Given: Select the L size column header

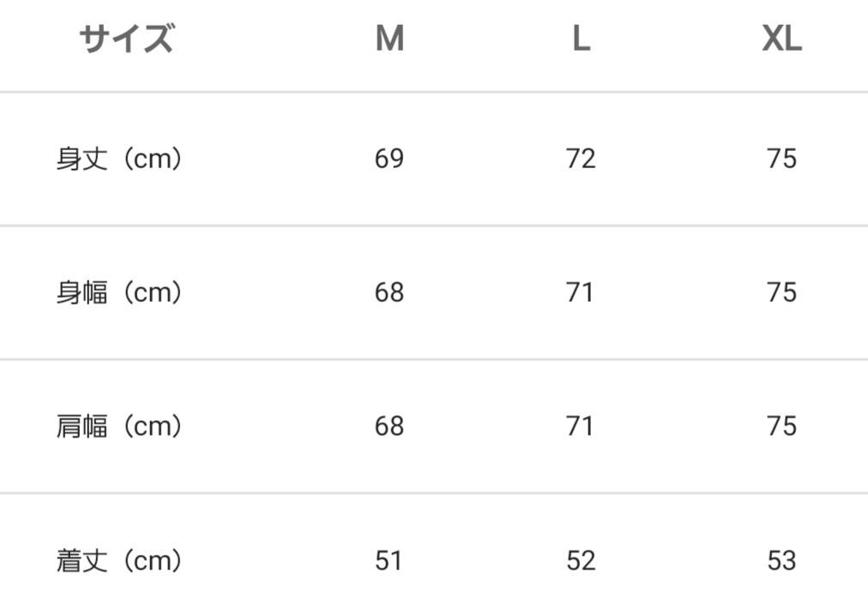Looking at the screenshot, I should coord(581,39).
